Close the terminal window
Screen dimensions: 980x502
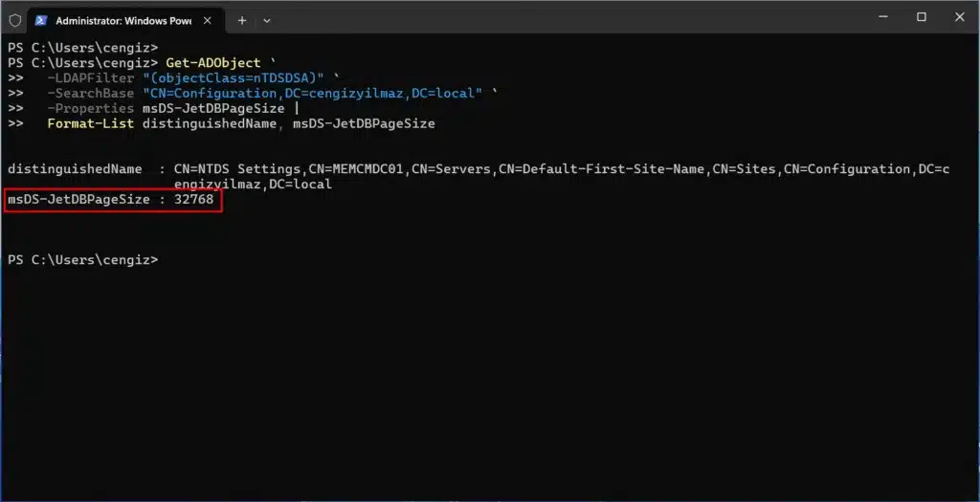coord(959,17)
